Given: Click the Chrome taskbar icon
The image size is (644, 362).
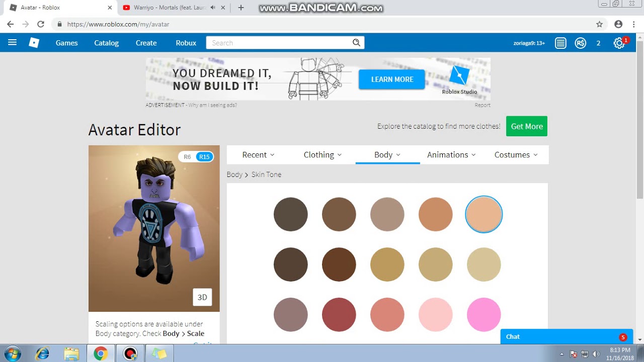Looking at the screenshot, I should [101, 353].
